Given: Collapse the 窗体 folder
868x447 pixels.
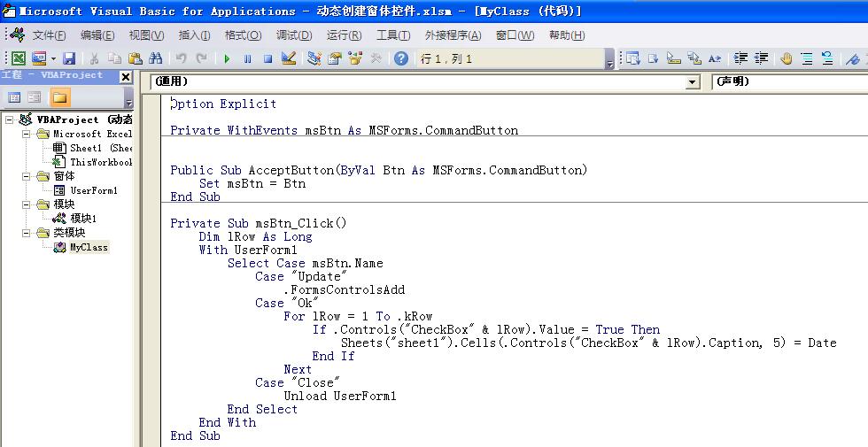Looking at the screenshot, I should click(26, 176).
